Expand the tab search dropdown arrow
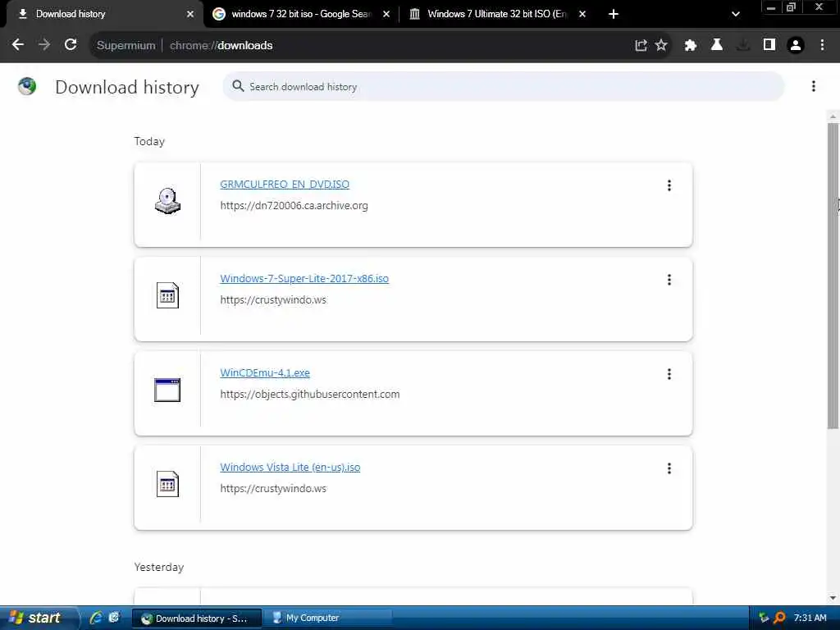 [x=736, y=14]
